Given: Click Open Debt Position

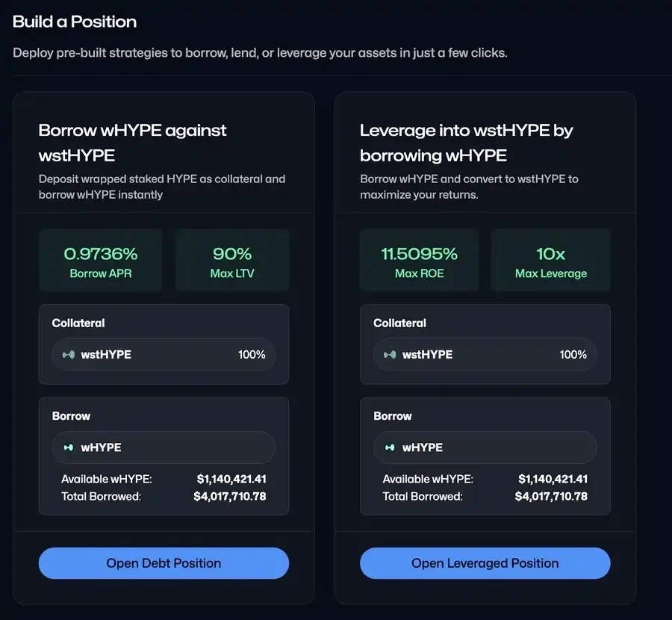Looking at the screenshot, I should coord(164,563).
